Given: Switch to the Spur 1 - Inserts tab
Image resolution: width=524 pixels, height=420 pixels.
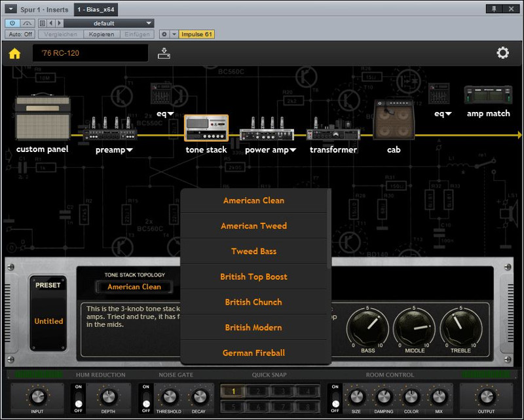Looking at the screenshot, I should click(45, 9).
